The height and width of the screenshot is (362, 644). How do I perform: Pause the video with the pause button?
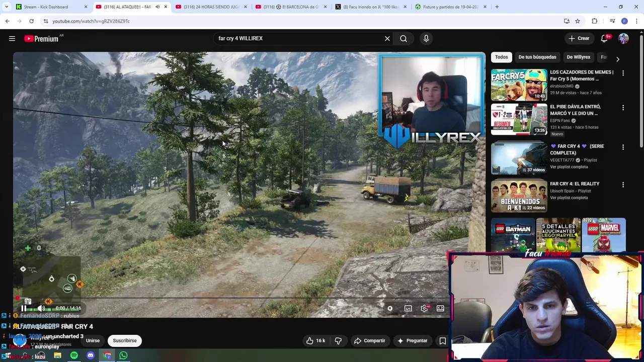pyautogui.click(x=24, y=308)
